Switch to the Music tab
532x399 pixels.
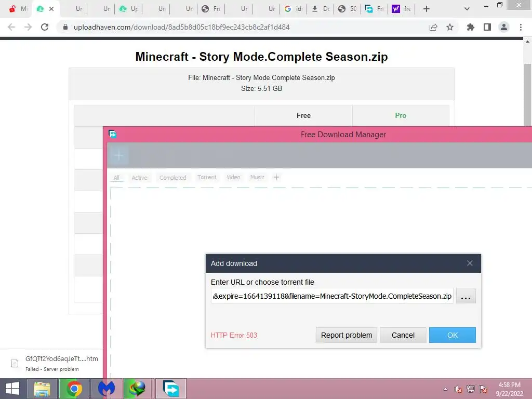coord(257,177)
